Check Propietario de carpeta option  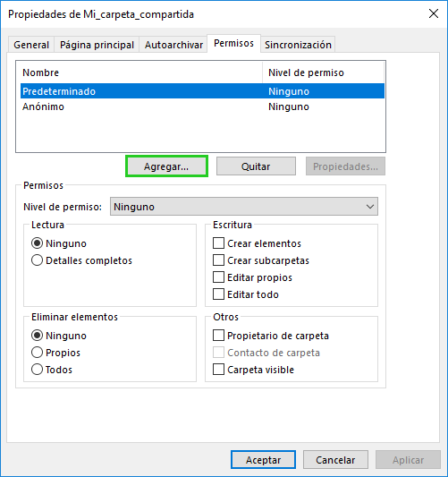click(271, 336)
